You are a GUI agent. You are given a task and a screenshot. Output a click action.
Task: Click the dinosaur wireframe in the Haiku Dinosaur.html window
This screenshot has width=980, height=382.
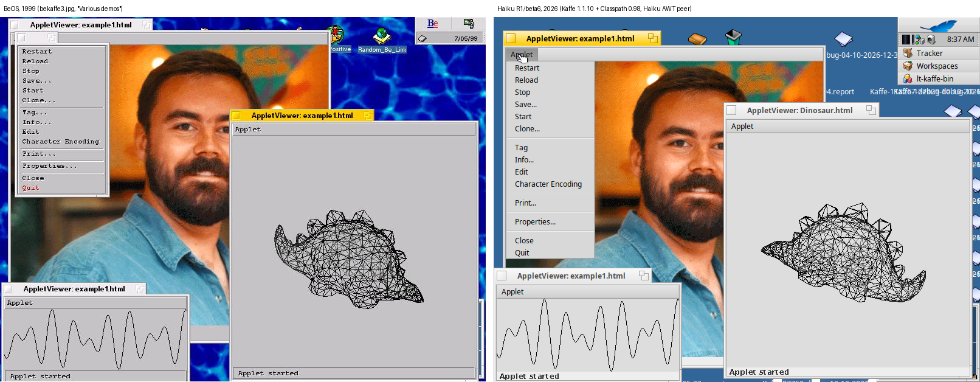[x=843, y=252]
